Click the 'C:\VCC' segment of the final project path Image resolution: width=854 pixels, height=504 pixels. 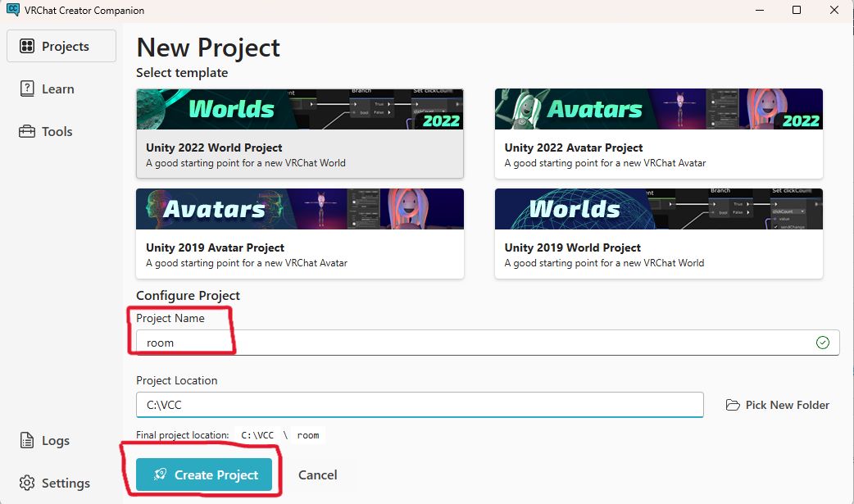(257, 435)
